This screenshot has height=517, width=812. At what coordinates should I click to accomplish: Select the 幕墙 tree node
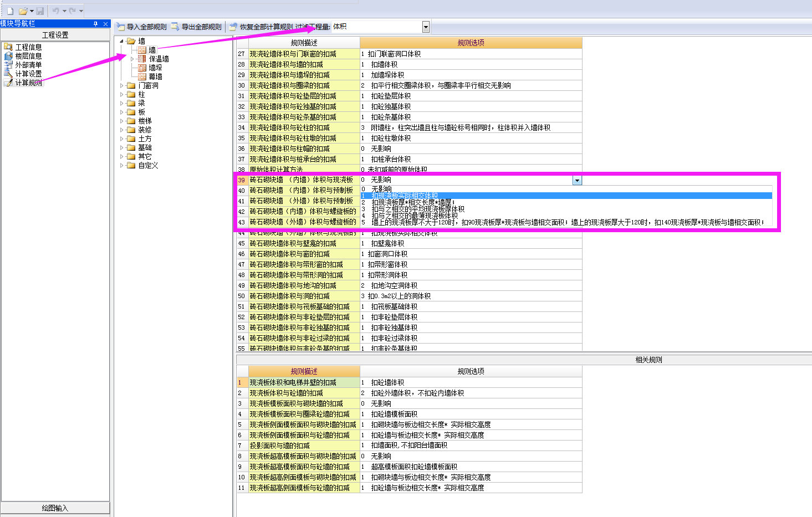(x=156, y=76)
